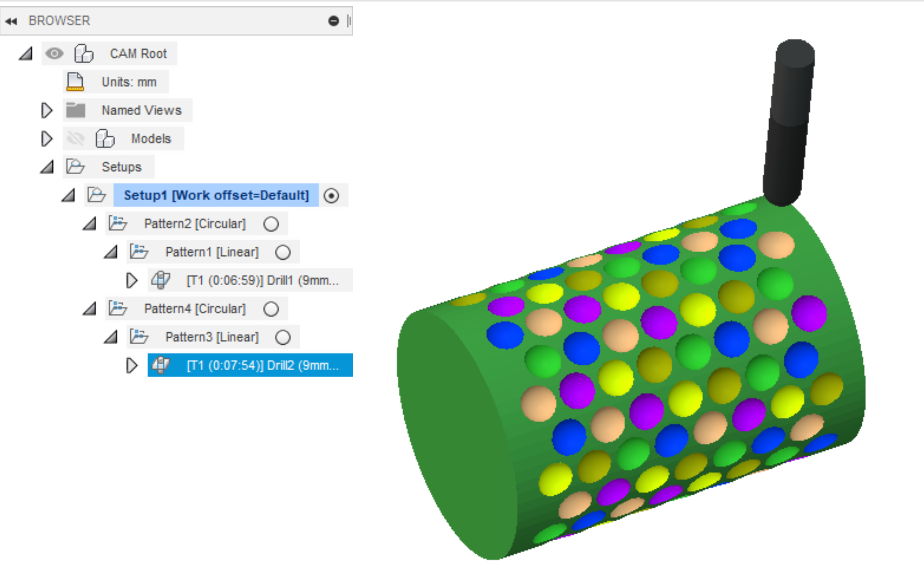
Task: Toggle visibility eye of CAM Root
Action: coord(55,53)
